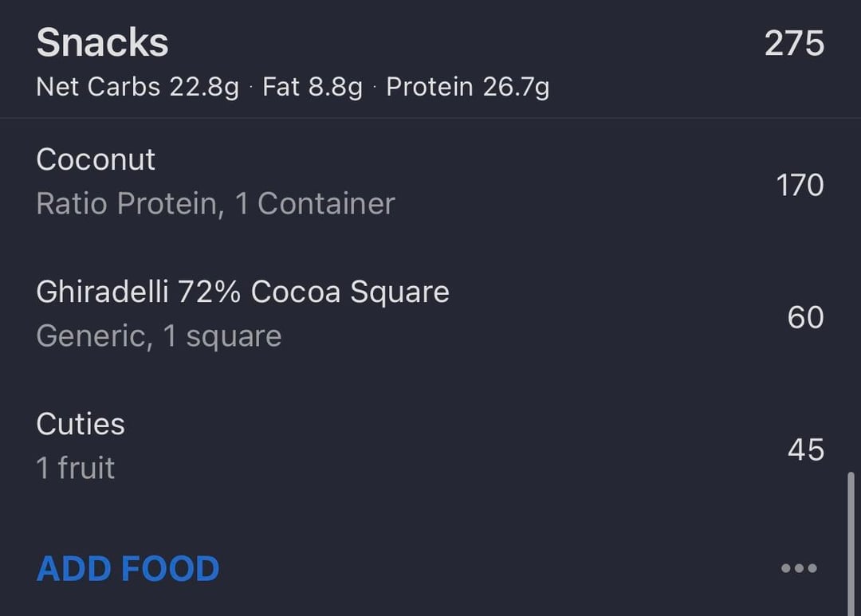The height and width of the screenshot is (616, 861).
Task: Click the Ratio Protein, 1 Container subtitle
Action: click(x=215, y=204)
